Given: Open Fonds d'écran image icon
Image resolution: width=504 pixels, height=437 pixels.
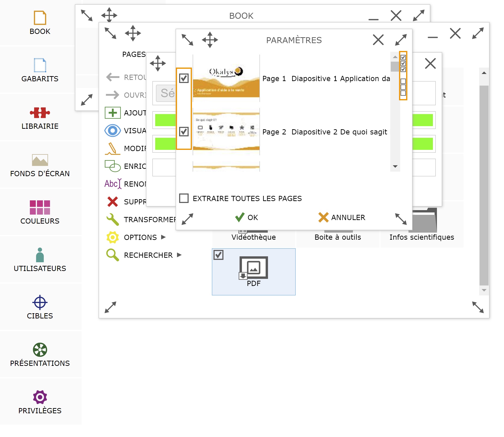Looking at the screenshot, I should coord(40,160).
